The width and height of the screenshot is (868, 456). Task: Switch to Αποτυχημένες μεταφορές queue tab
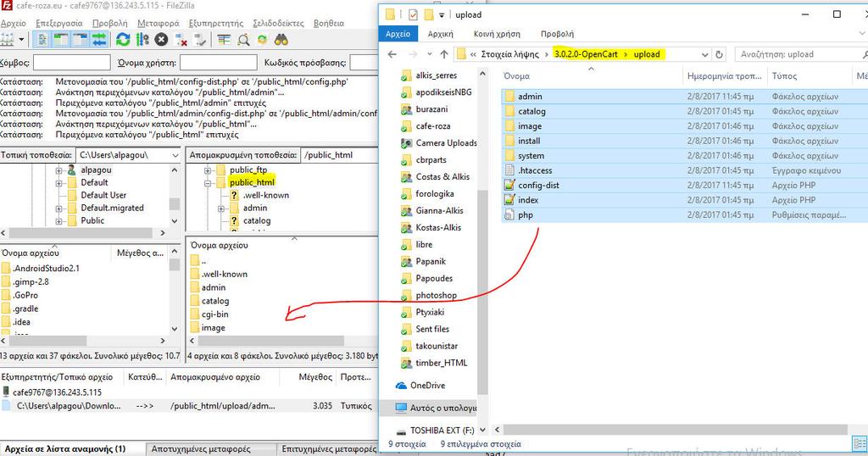tap(201, 449)
